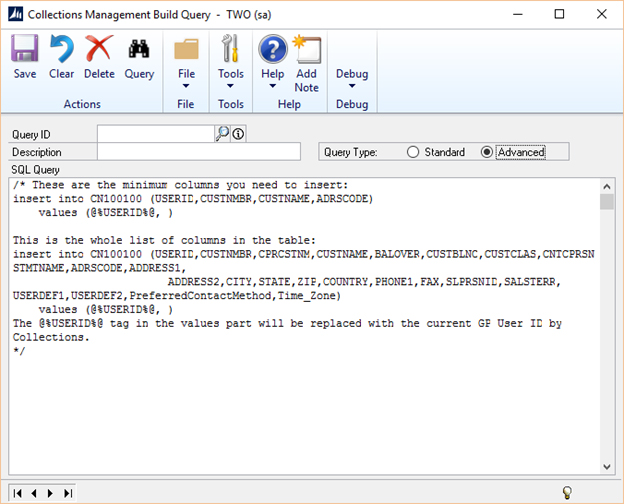Viewport: 624px width, 504px height.
Task: Click the 'Query ID' label
Action: pos(31,135)
